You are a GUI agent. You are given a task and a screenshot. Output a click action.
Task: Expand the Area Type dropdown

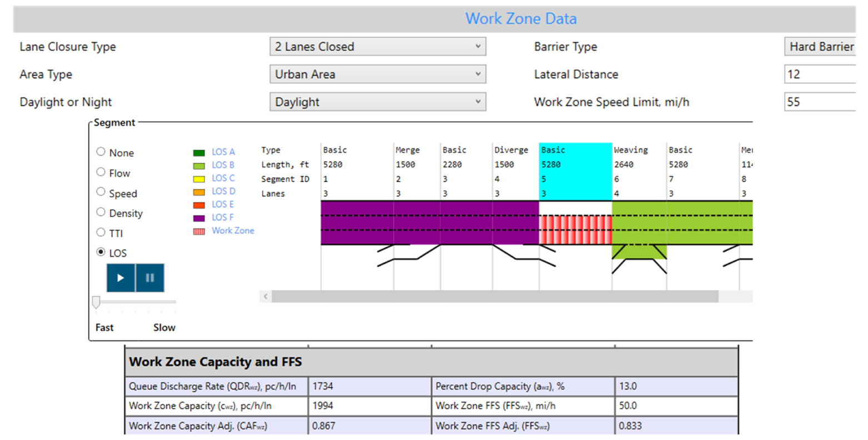(378, 74)
